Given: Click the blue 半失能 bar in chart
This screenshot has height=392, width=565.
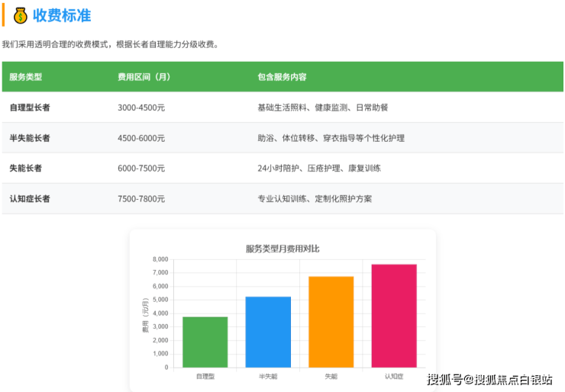Looking at the screenshot, I should pos(268,333).
